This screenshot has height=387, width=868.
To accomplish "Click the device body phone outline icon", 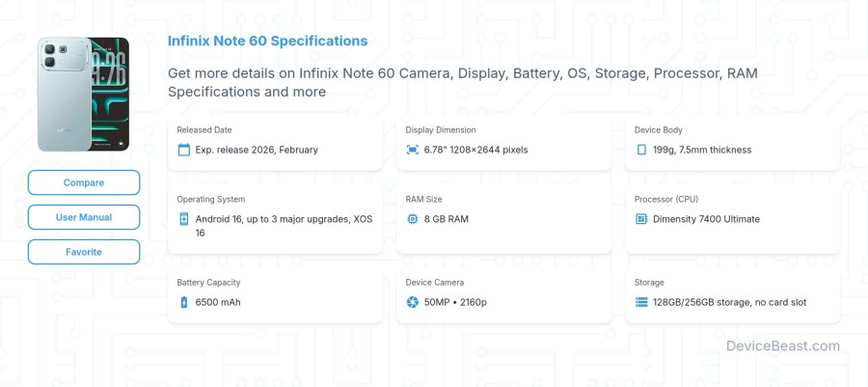I will click(x=641, y=150).
